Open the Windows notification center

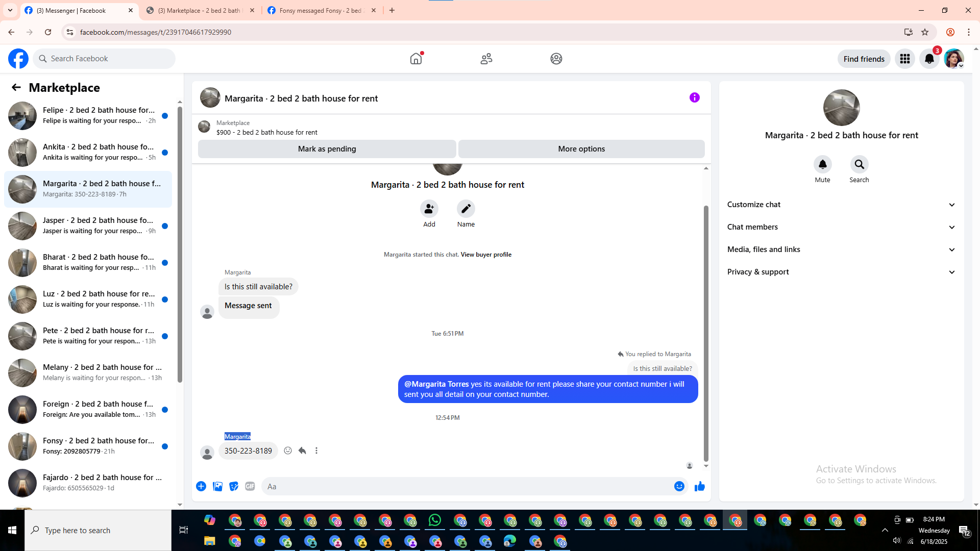[x=964, y=531]
